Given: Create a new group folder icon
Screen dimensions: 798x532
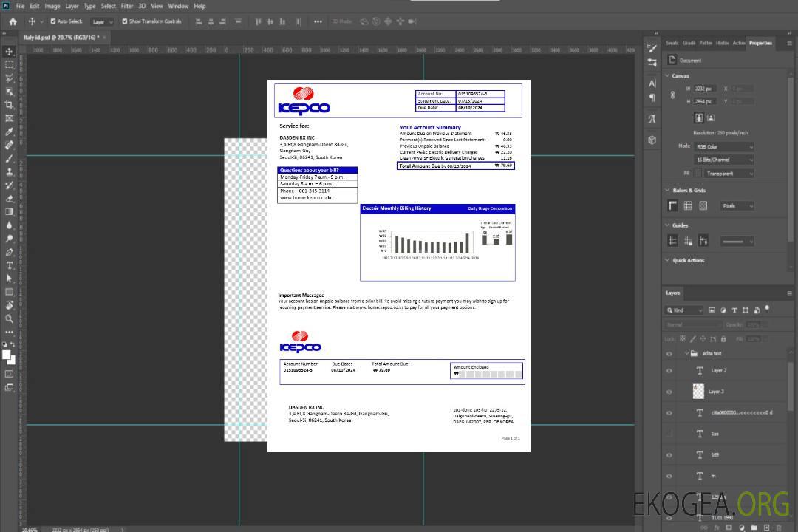Looking at the screenshot, I should coord(754,528).
